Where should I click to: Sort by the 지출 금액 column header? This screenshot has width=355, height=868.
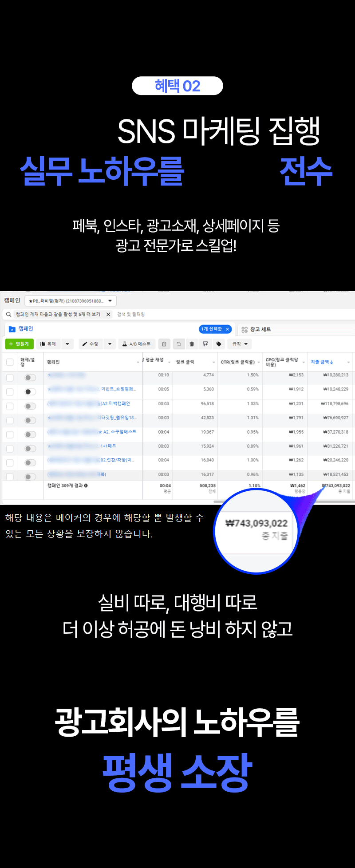322,362
